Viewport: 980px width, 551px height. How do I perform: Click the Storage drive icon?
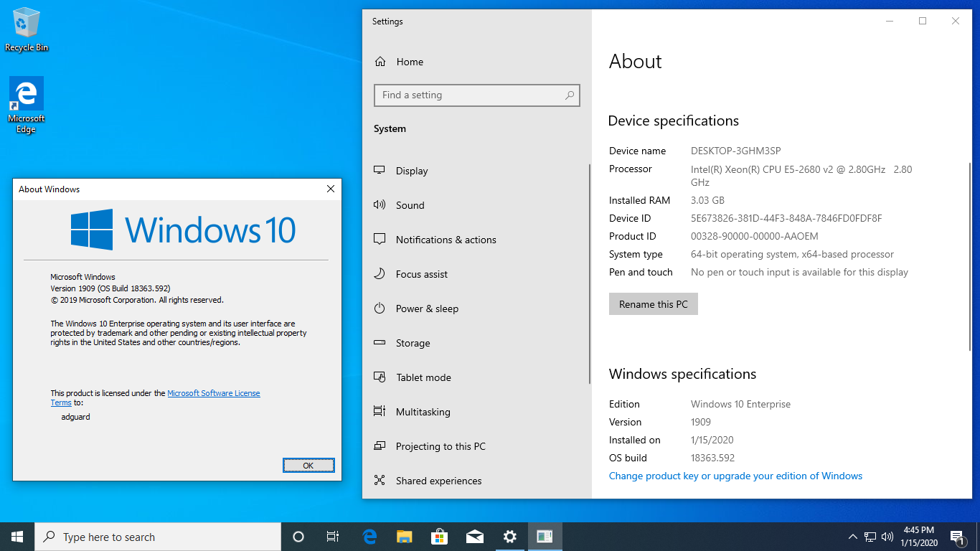click(380, 343)
